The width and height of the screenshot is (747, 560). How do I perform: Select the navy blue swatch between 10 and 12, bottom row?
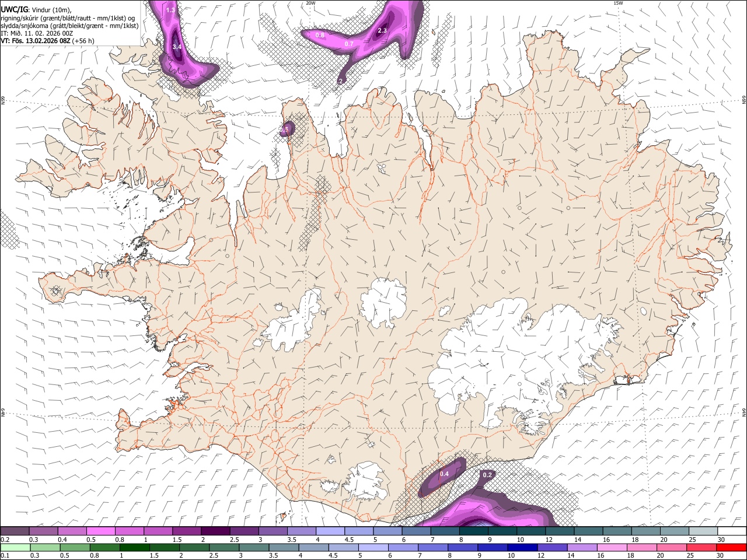522,547
